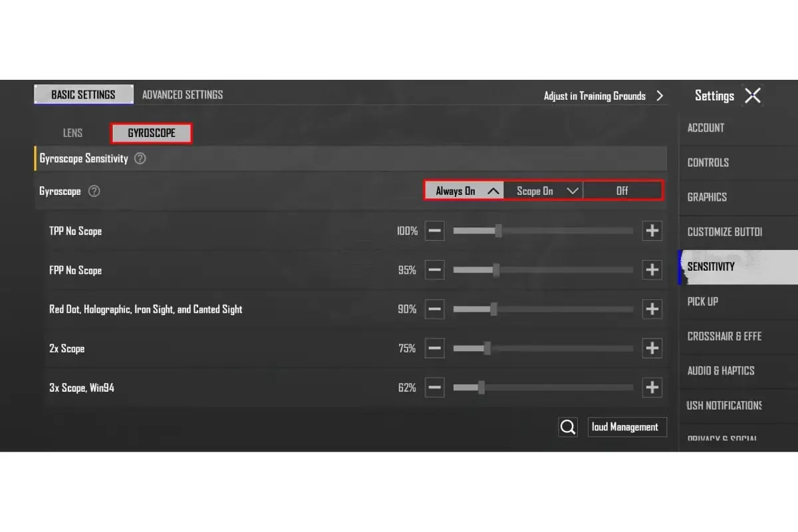Collapse the up chevron beside Always On
Screen dimensions: 798x532
tap(493, 191)
